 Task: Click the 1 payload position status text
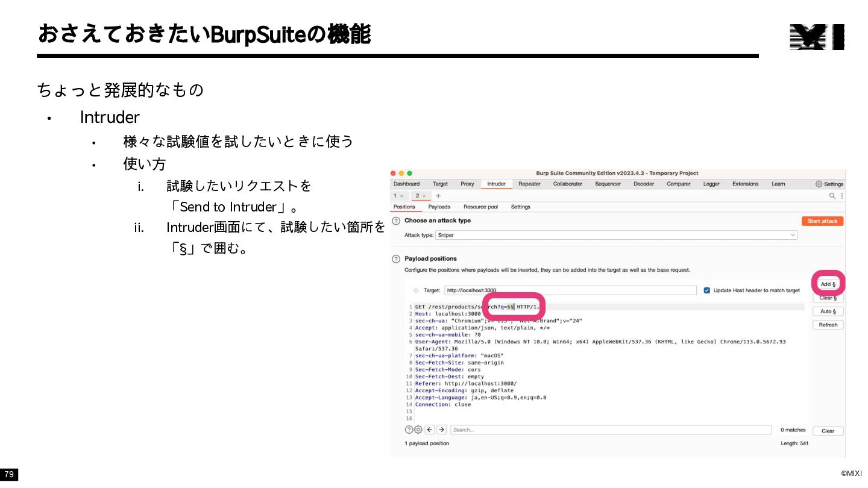[x=427, y=443]
